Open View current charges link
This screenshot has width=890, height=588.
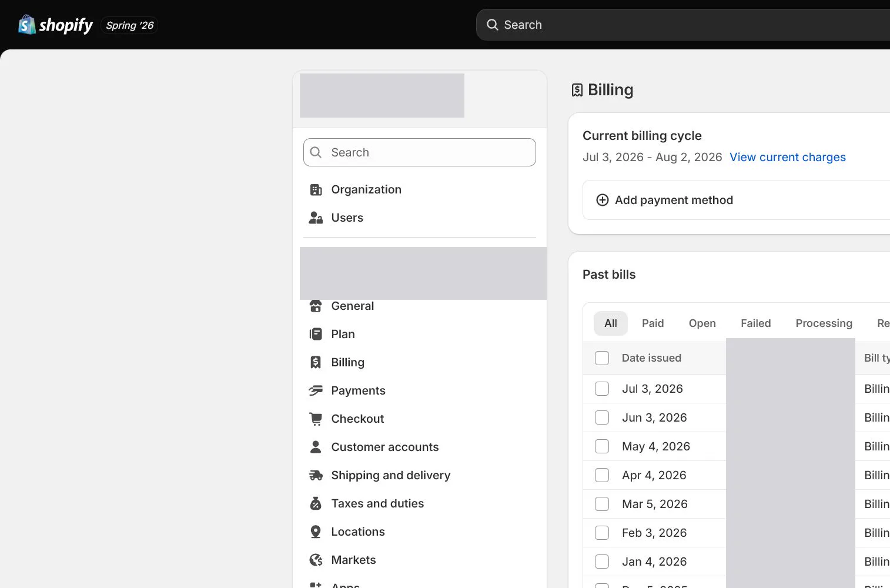(x=788, y=157)
